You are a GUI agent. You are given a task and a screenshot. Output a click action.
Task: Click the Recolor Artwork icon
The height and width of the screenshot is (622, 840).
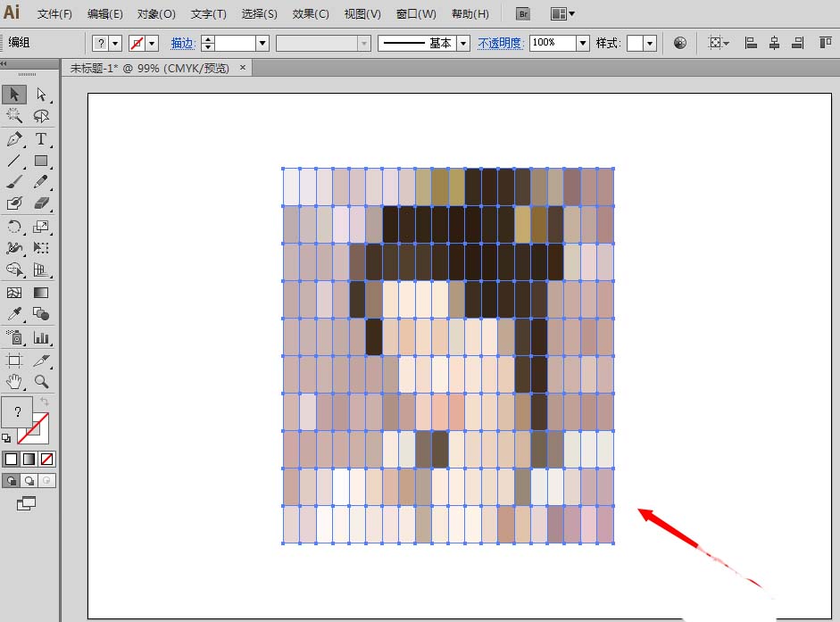click(680, 43)
